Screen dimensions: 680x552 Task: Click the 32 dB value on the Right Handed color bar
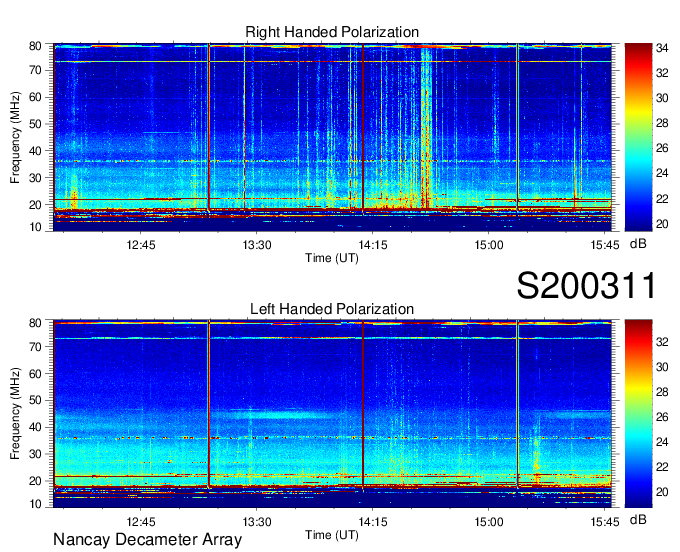pos(662,73)
